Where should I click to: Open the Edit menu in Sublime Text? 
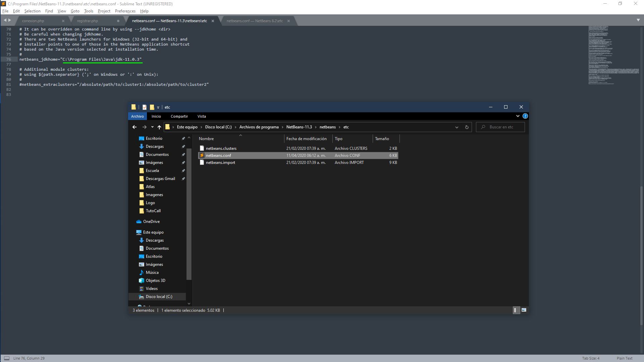[16, 11]
